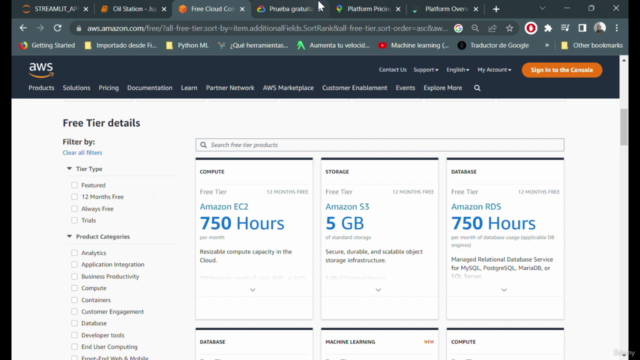Open the AWS site search magnifier
The width and height of the screenshot is (640, 360).
pyautogui.click(x=477, y=88)
